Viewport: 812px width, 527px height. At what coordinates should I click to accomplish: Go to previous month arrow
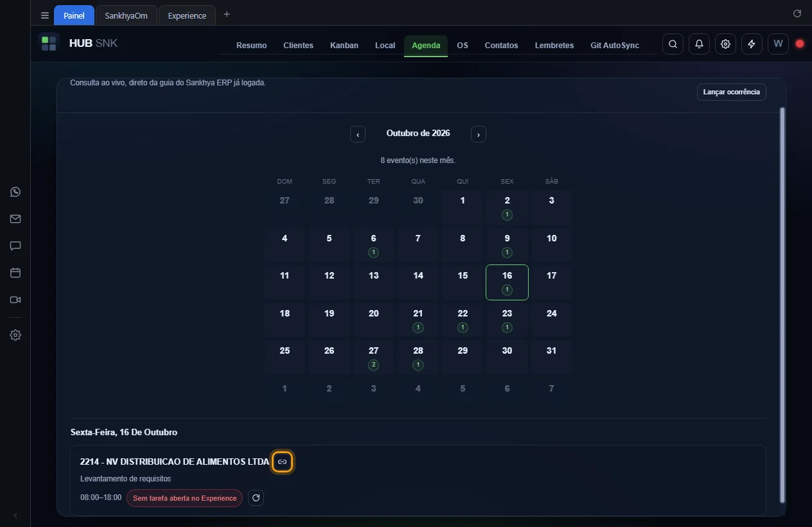pyautogui.click(x=358, y=134)
